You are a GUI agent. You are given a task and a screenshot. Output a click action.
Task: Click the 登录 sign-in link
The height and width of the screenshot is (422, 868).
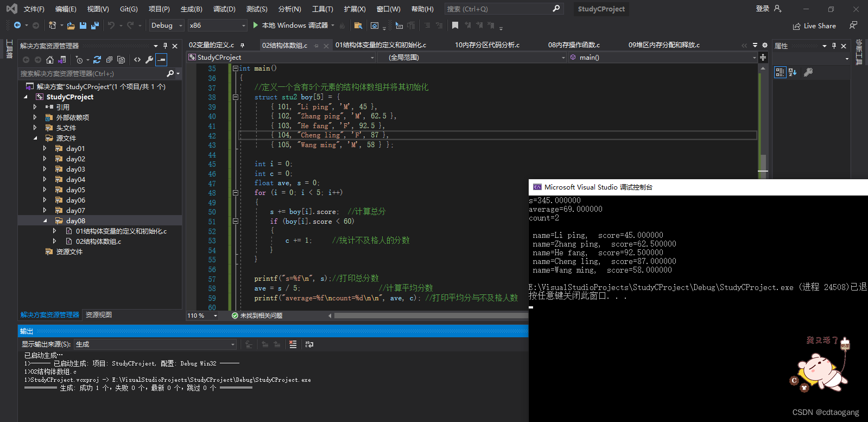(x=763, y=9)
